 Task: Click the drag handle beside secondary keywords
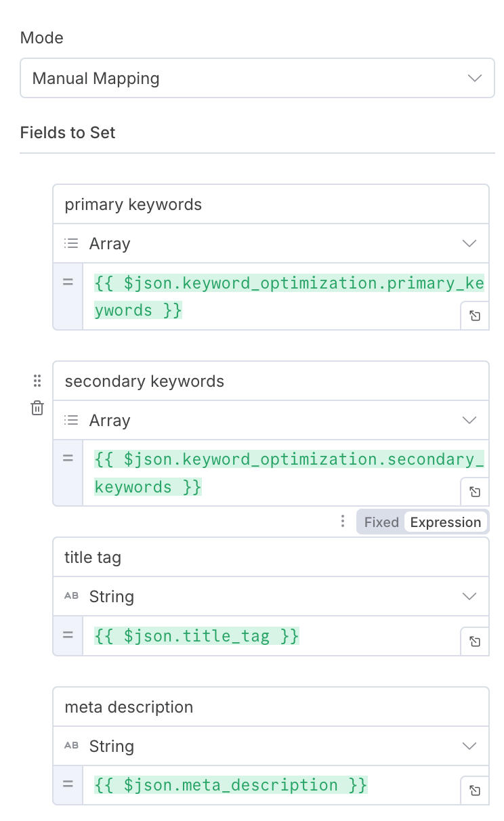37,381
